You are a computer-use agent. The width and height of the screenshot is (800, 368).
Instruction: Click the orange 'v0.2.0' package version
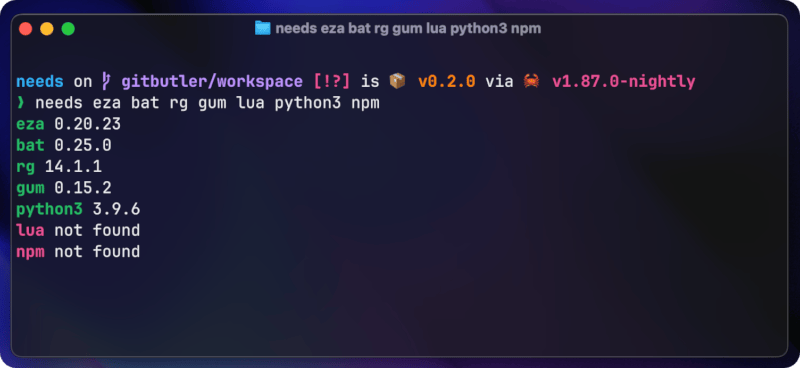pyautogui.click(x=447, y=82)
